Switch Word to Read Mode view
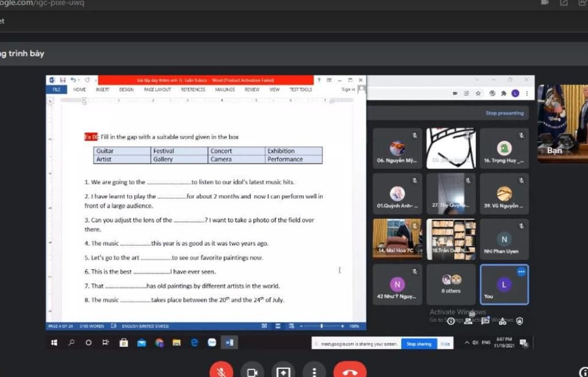 [x=264, y=326]
